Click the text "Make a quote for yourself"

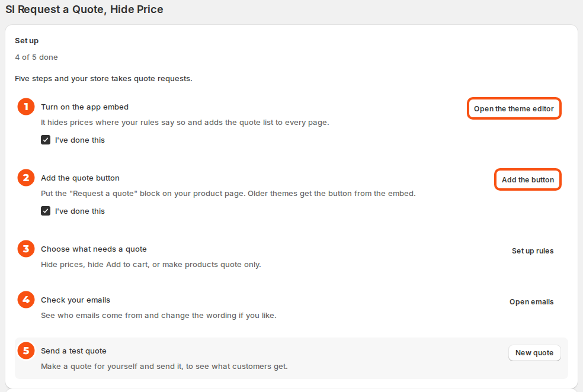(x=164, y=366)
